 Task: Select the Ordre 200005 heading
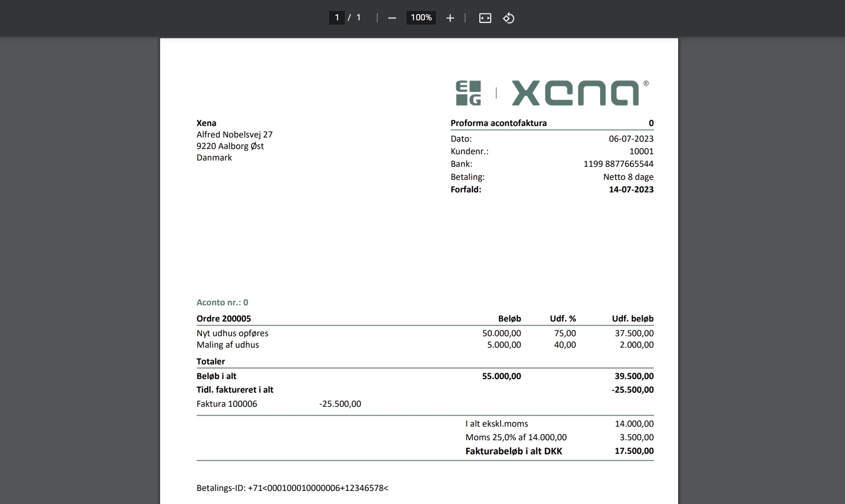223,318
